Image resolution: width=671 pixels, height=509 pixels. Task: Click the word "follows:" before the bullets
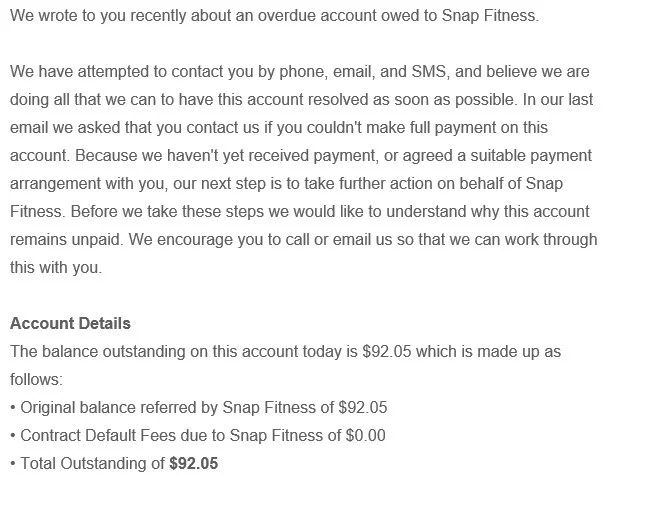[x=36, y=379]
